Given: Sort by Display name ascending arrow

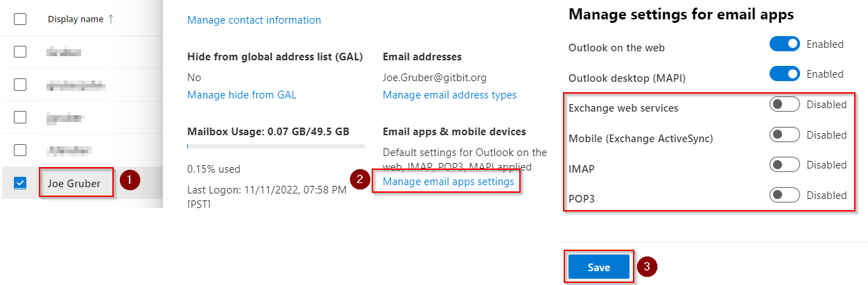Looking at the screenshot, I should coord(111,19).
